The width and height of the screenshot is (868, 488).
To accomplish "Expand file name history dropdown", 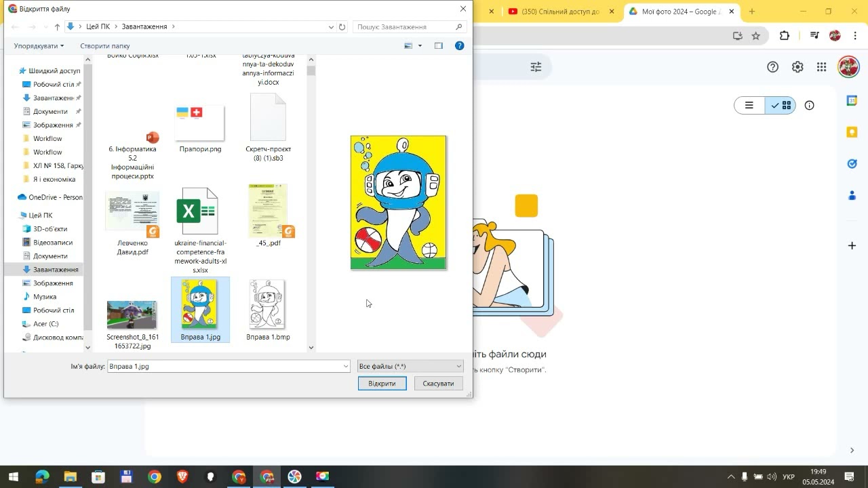I will pyautogui.click(x=346, y=367).
